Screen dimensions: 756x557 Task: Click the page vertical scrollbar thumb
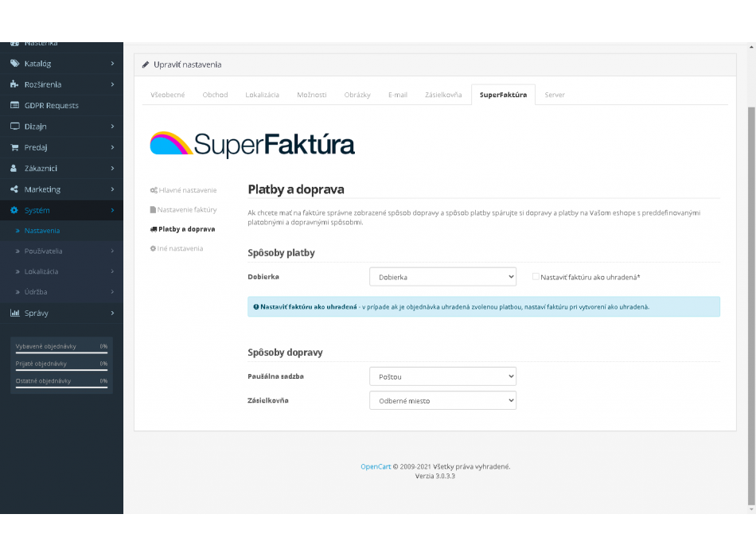(x=751, y=306)
